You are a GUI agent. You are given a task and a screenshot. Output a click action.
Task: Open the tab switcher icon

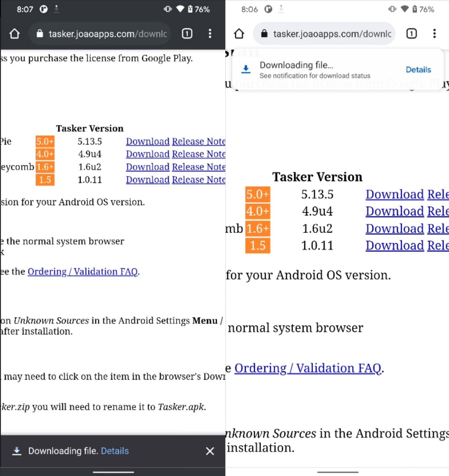(187, 33)
